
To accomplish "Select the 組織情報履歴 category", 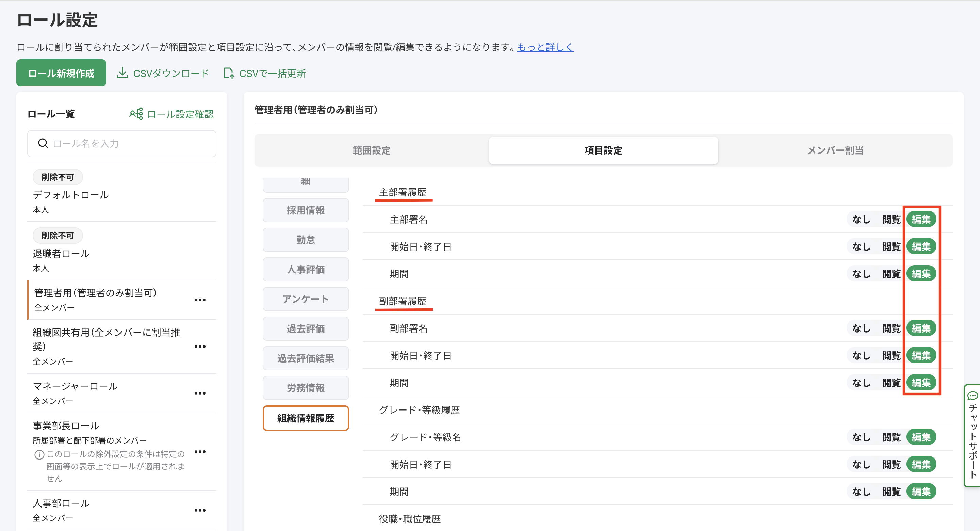I will click(306, 418).
